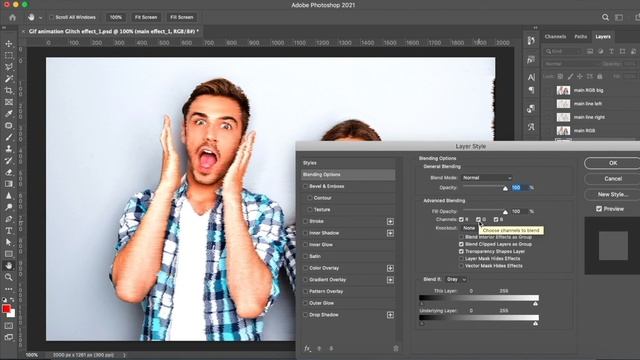This screenshot has height=360, width=640.
Task: Add another Stroke effect with plus icon
Action: point(390,221)
